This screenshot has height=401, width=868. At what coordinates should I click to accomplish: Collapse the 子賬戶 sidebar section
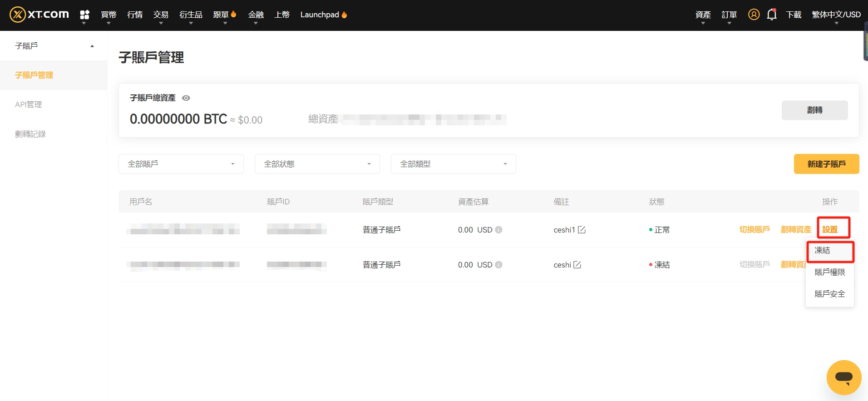[x=54, y=46]
